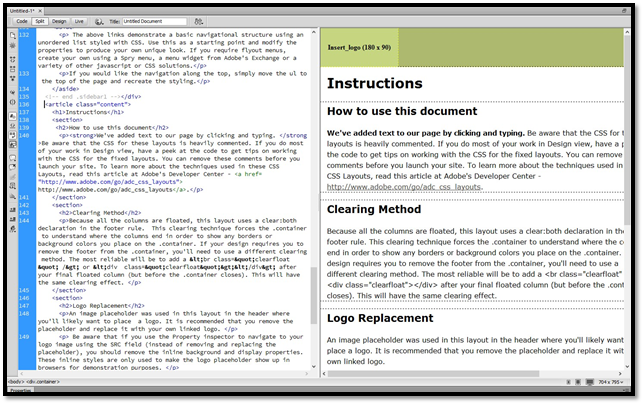Open Preview in Browser globe icon
The height and width of the screenshot is (405, 644).
pos(99,21)
